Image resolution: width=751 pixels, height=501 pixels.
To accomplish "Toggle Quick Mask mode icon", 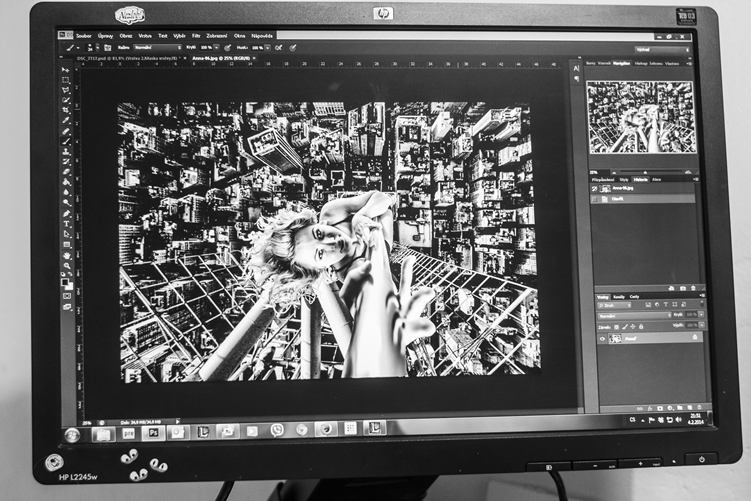I will (68, 296).
